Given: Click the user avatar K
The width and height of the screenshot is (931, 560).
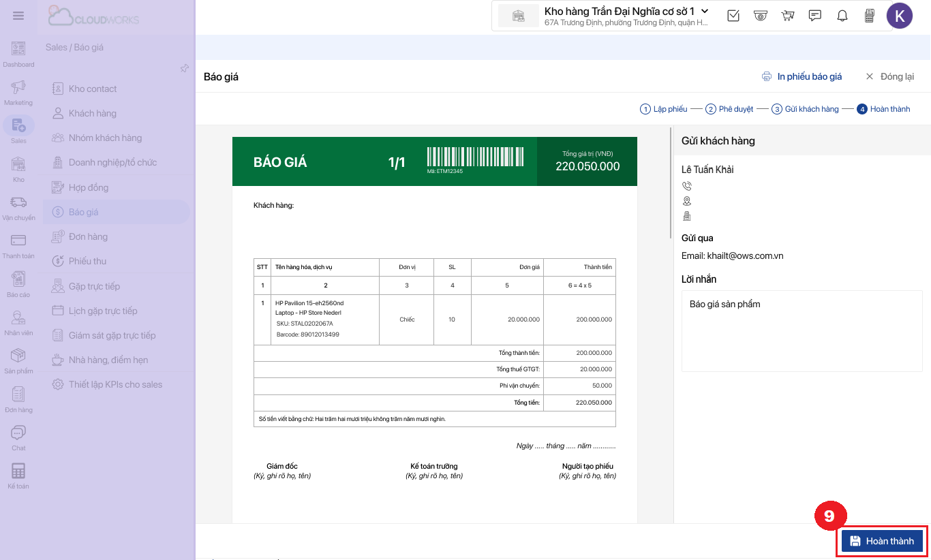Looking at the screenshot, I should (899, 16).
